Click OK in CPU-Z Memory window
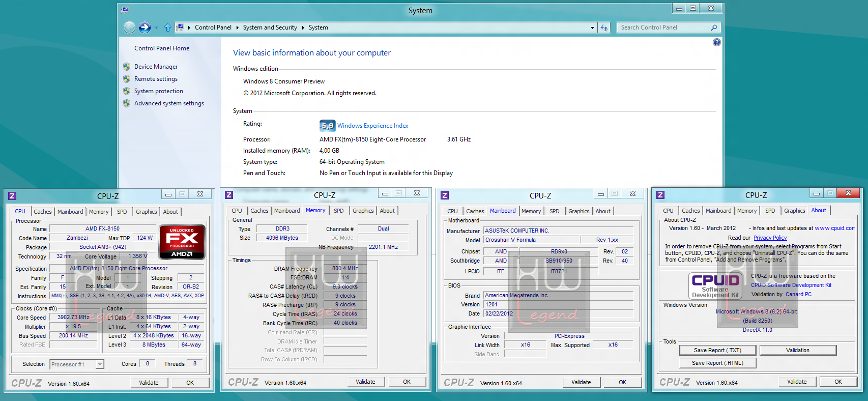This screenshot has height=401, width=868. click(x=407, y=382)
